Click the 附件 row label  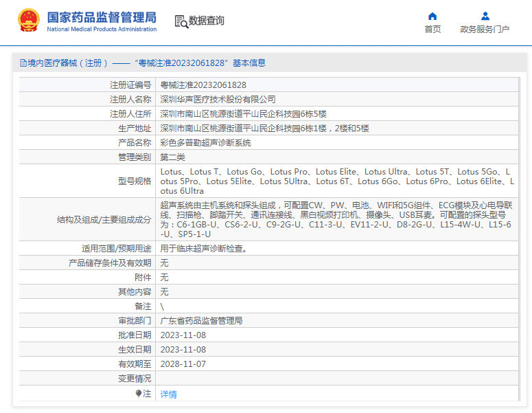pyautogui.click(x=143, y=277)
